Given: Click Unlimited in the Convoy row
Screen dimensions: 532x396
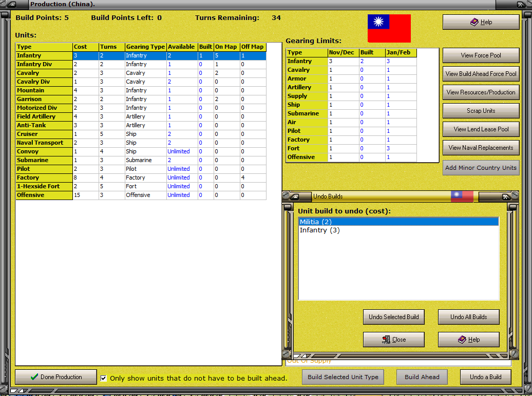Looking at the screenshot, I should pos(179,151).
